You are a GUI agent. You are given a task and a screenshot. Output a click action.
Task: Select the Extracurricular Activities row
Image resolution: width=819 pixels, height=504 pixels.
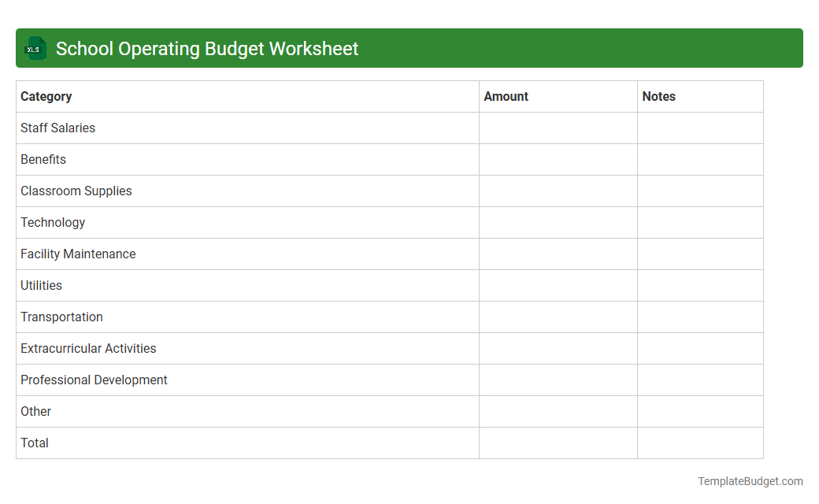(88, 348)
